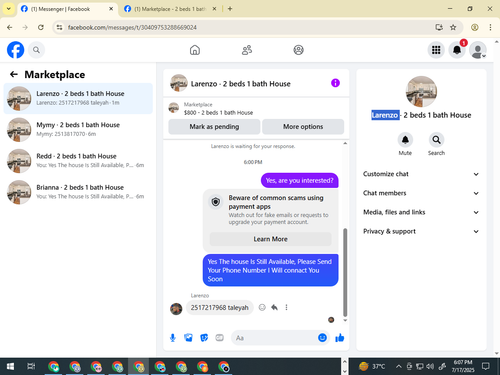Reply to the 2517217968 taleyah message
This screenshot has height=375, width=500.
(274, 307)
